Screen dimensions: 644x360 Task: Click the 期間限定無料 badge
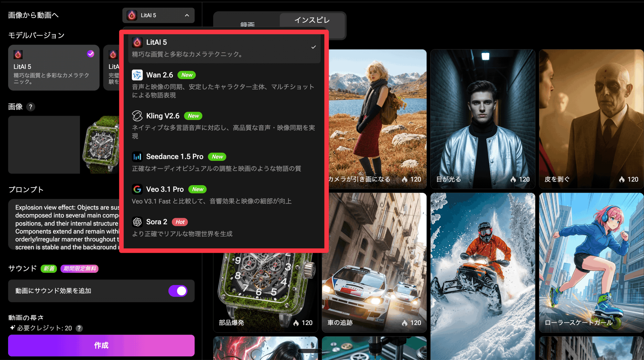point(79,269)
